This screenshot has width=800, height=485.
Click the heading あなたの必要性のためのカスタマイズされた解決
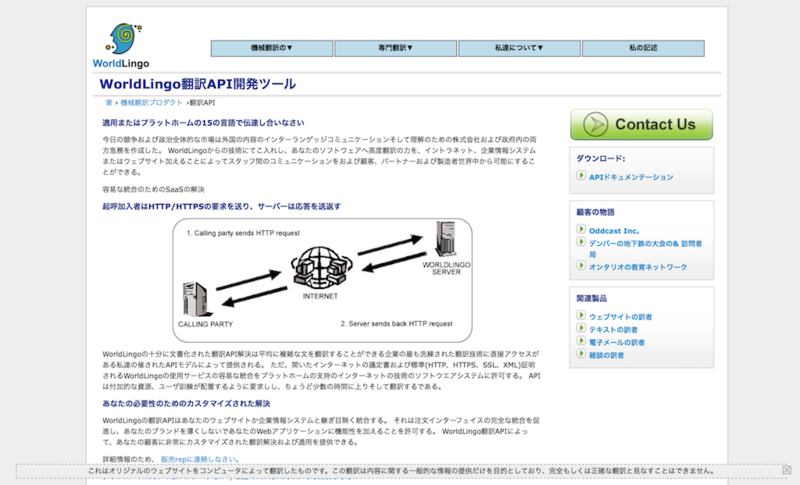pos(186,403)
